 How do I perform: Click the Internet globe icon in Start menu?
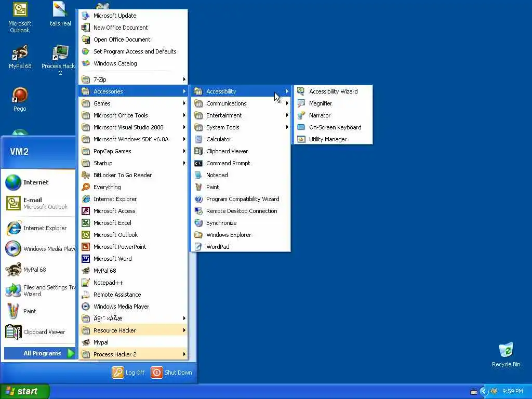pyautogui.click(x=13, y=182)
